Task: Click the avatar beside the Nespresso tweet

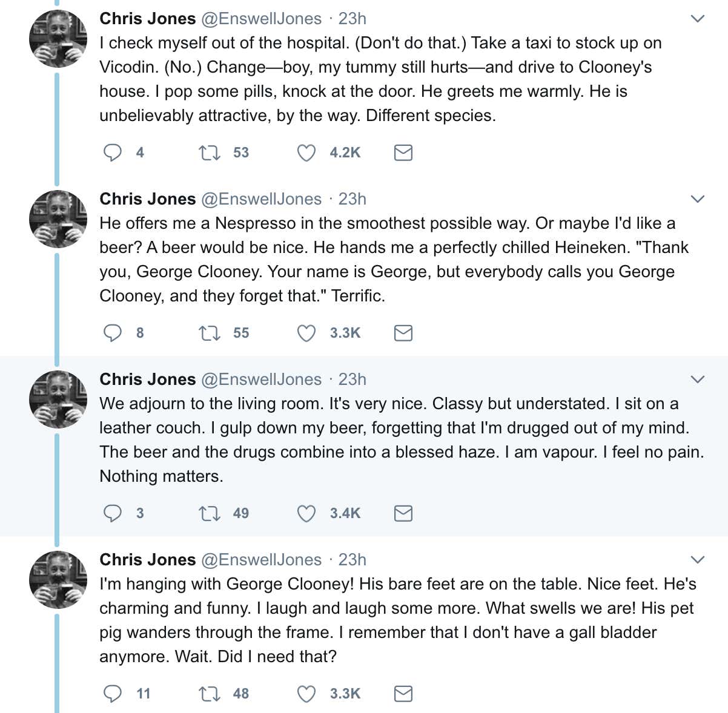Action: [58, 219]
